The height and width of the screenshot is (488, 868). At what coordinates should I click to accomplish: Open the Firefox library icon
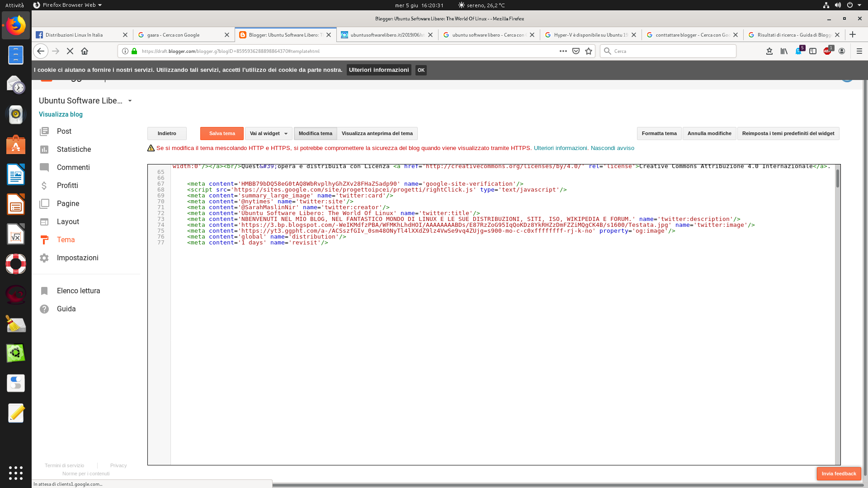[784, 51]
